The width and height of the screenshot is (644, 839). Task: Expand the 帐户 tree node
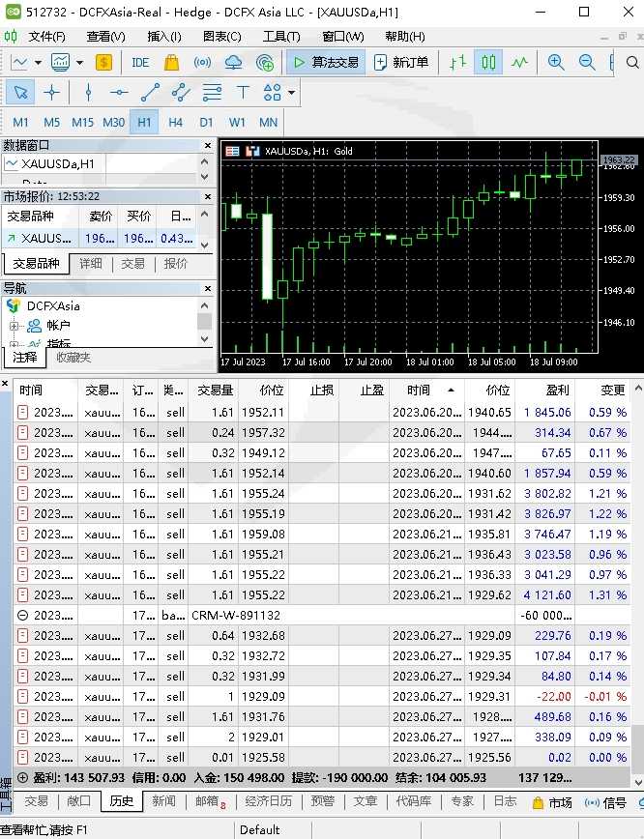[x=14, y=326]
